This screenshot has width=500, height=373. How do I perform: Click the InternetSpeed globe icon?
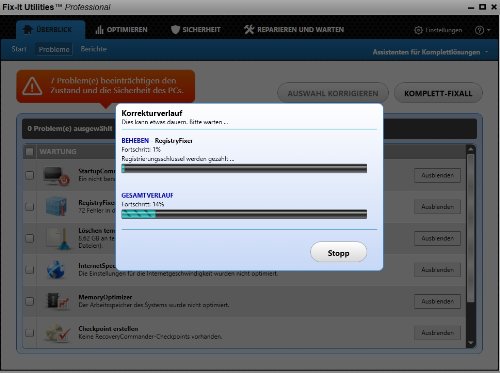[55, 270]
